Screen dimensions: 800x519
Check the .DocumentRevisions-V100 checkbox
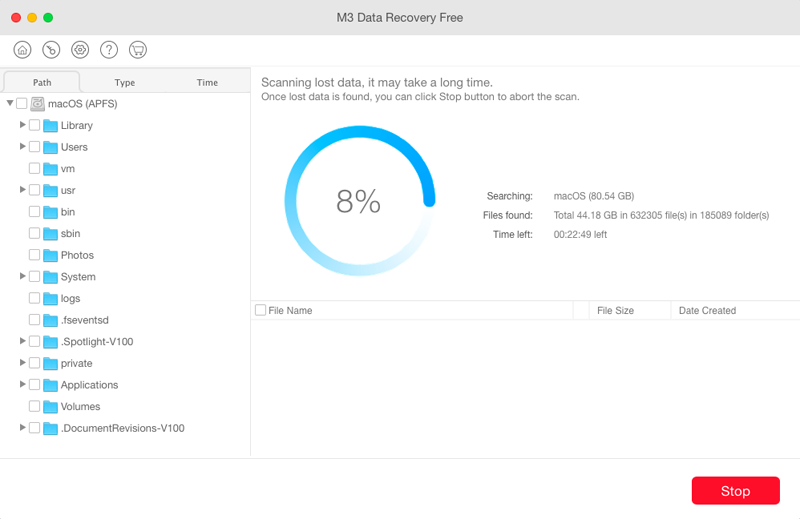pyautogui.click(x=34, y=428)
